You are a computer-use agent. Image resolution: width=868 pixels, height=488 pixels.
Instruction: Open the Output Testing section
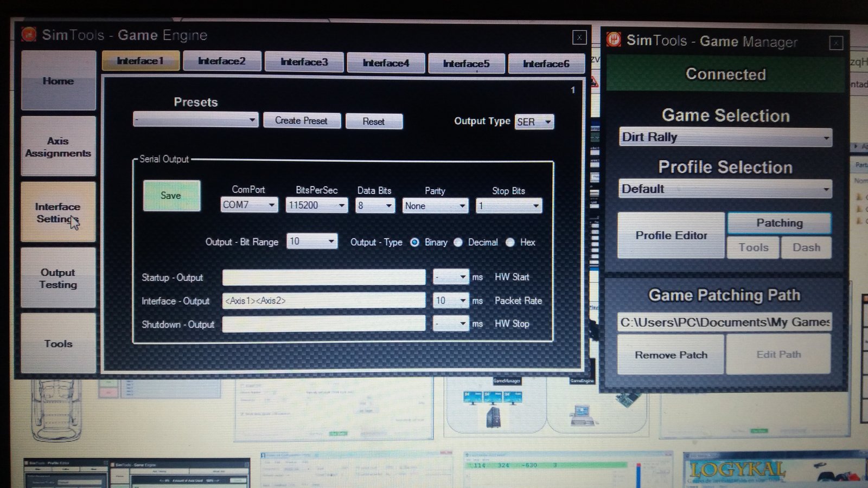[59, 278]
